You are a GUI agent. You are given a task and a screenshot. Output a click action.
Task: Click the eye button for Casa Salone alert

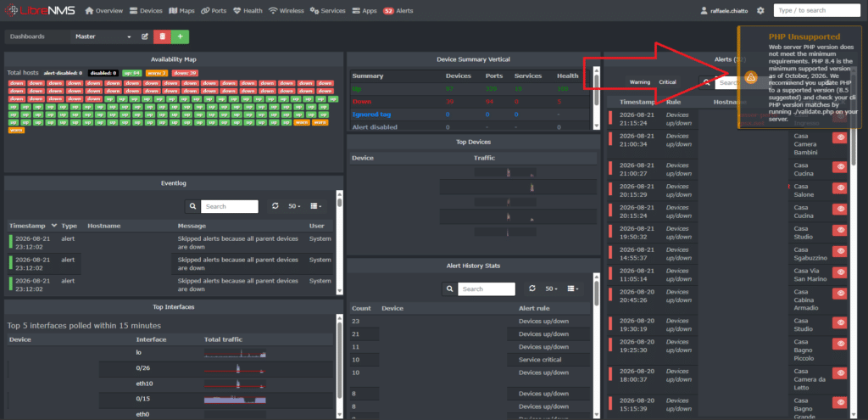840,188
